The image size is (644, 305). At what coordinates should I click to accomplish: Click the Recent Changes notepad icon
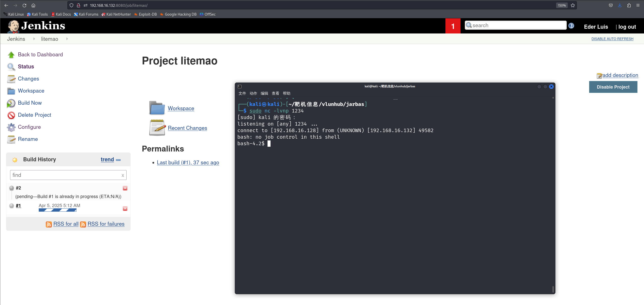coord(157,128)
